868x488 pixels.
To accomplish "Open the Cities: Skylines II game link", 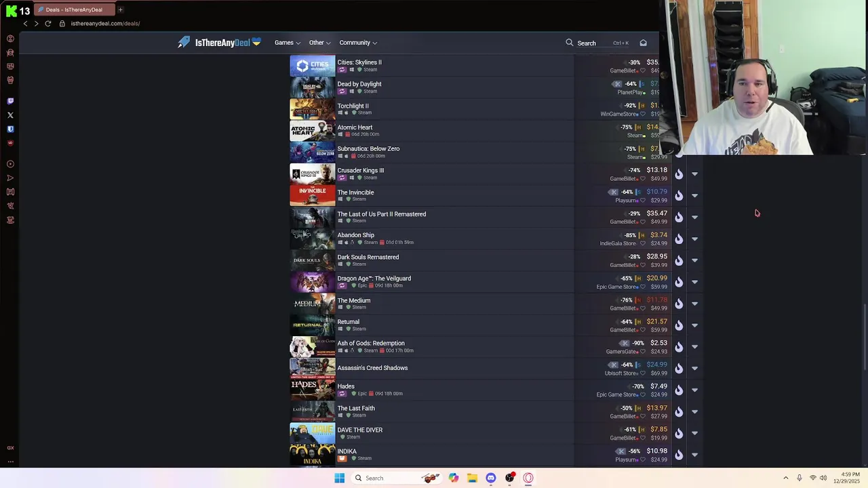I will [x=359, y=62].
